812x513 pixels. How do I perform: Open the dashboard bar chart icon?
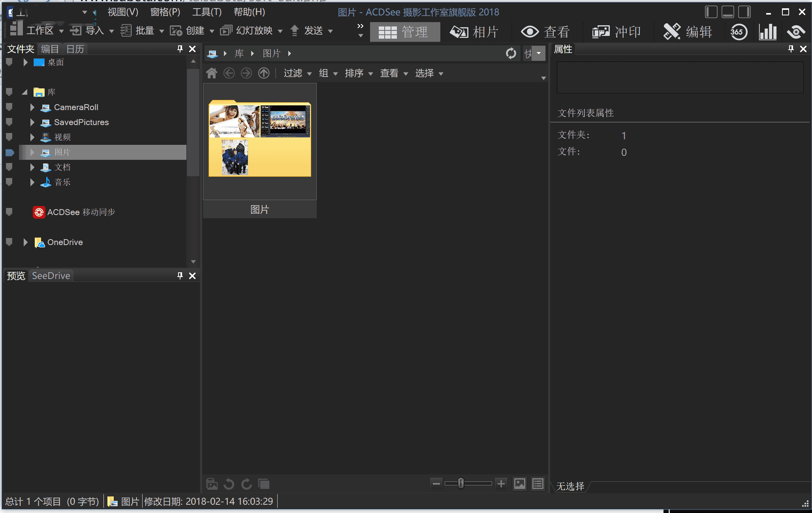(x=767, y=32)
